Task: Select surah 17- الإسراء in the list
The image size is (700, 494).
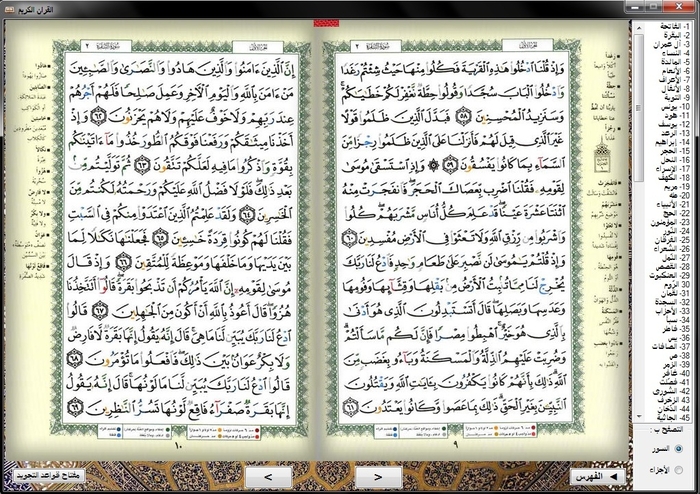Action: (x=673, y=169)
